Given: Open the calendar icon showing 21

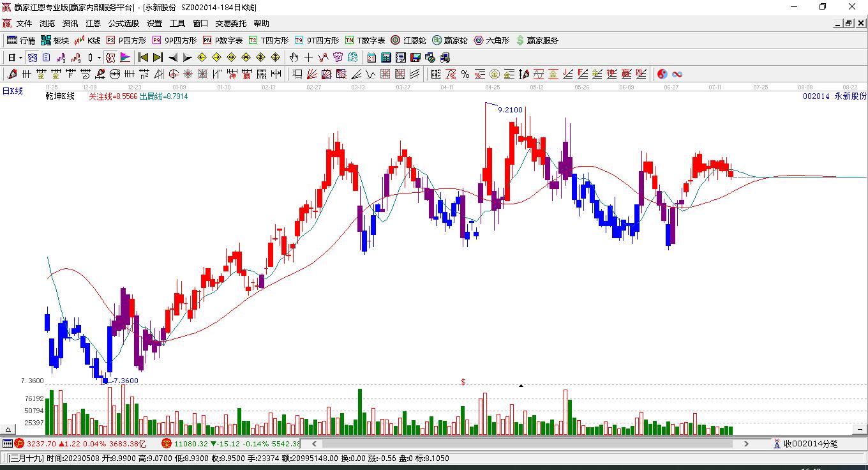Looking at the screenshot, I should (371, 57).
